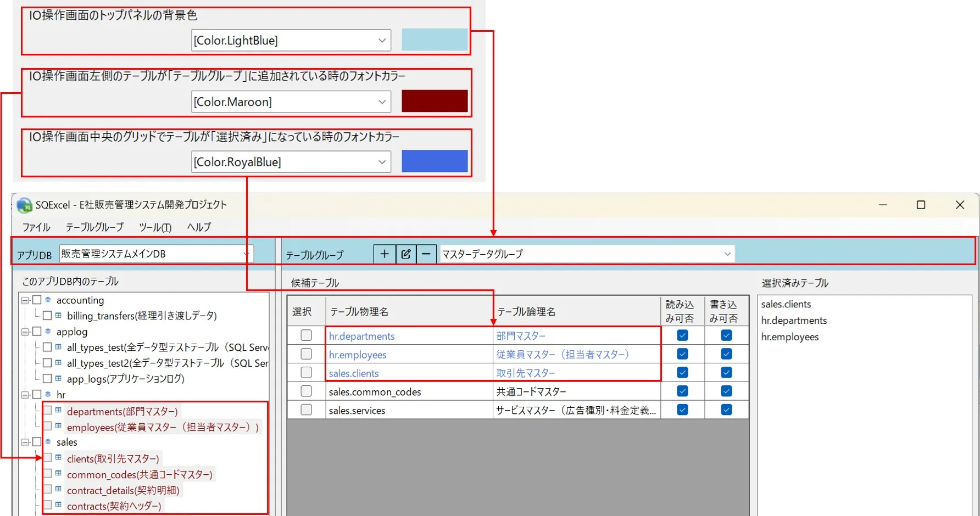Collapse the sales tree node
The image size is (980, 516).
[x=25, y=442]
